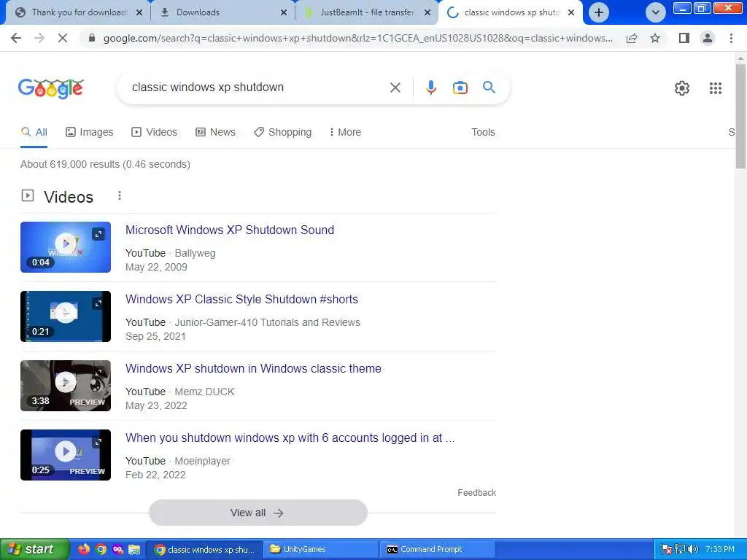Expand the 0:21 video thumbnail preview

point(98,303)
